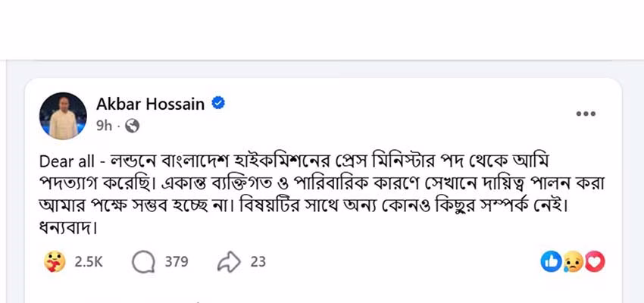The image size is (644, 303).
Task: Open the 9h post timestamp
Action: tap(104, 125)
